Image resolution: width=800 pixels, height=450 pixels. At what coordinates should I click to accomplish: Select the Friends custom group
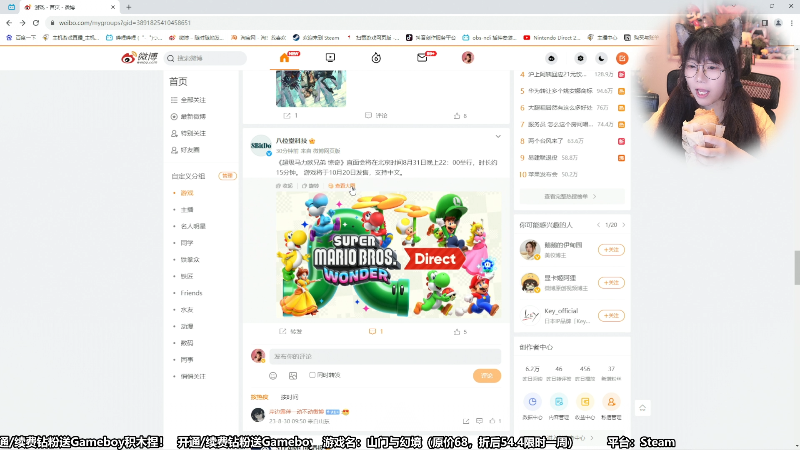191,293
